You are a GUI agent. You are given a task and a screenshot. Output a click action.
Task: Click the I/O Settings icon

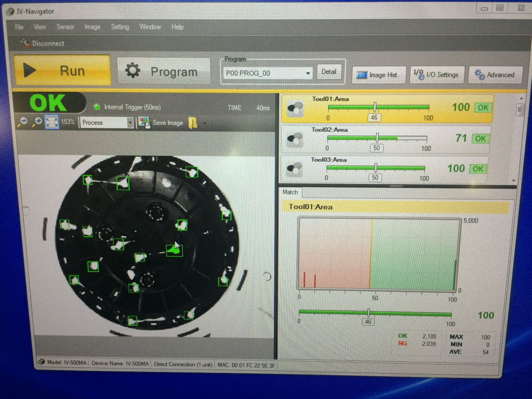pyautogui.click(x=419, y=74)
